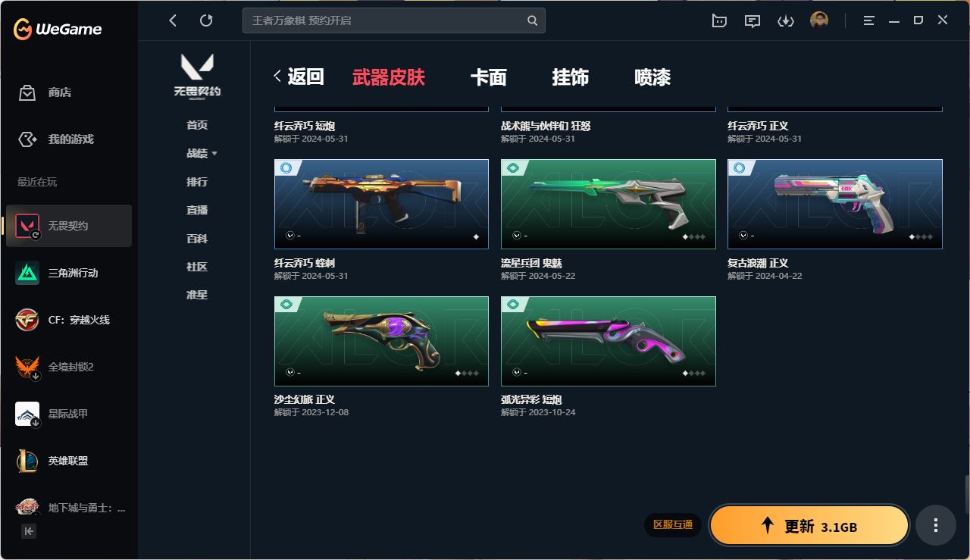Click the 区服互通 label button
This screenshot has height=560, width=970.
click(673, 524)
